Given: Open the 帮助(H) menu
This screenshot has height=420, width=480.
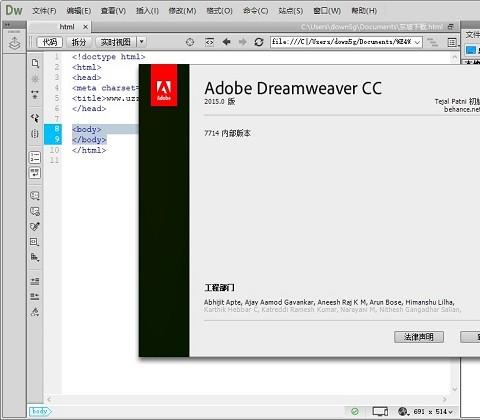Looking at the screenshot, I should (364, 11).
